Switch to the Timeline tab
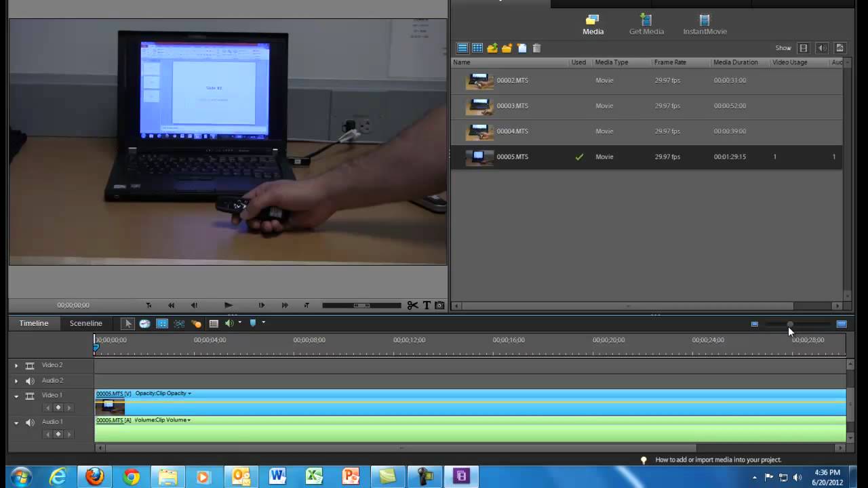Screen dimensions: 868x488 [x=34, y=323]
